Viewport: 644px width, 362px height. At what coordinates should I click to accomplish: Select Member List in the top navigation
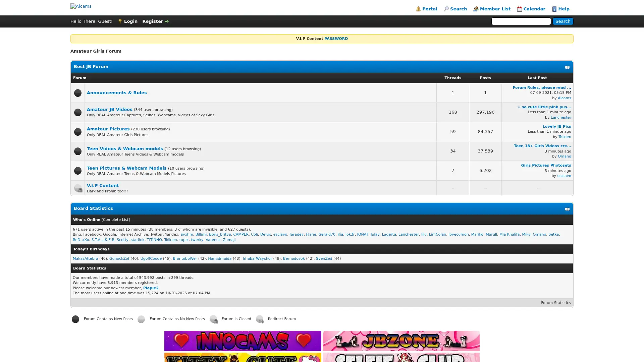[x=495, y=9]
